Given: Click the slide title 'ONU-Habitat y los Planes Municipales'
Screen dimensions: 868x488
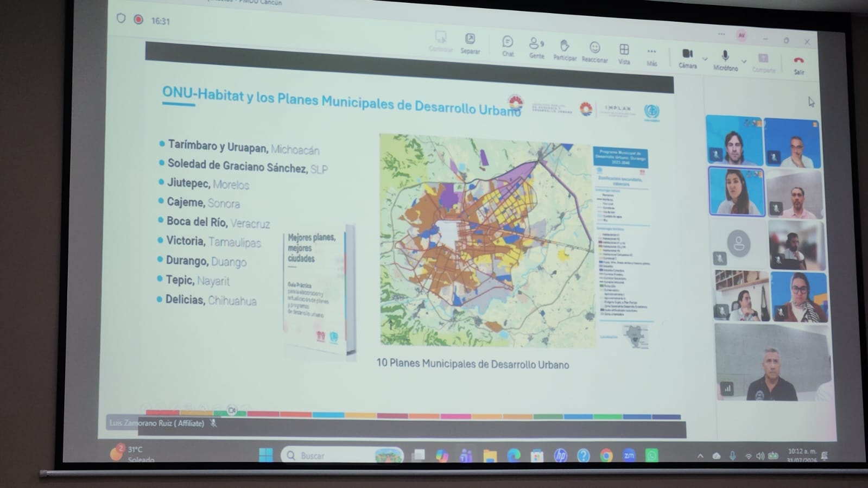Looking at the screenshot, I should coord(341,102).
